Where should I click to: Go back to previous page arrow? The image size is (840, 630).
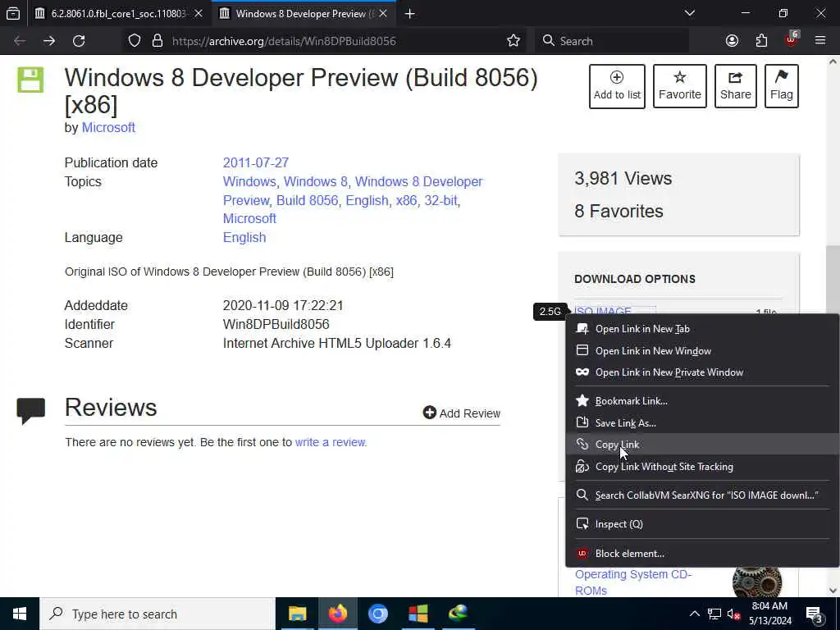pyautogui.click(x=20, y=41)
